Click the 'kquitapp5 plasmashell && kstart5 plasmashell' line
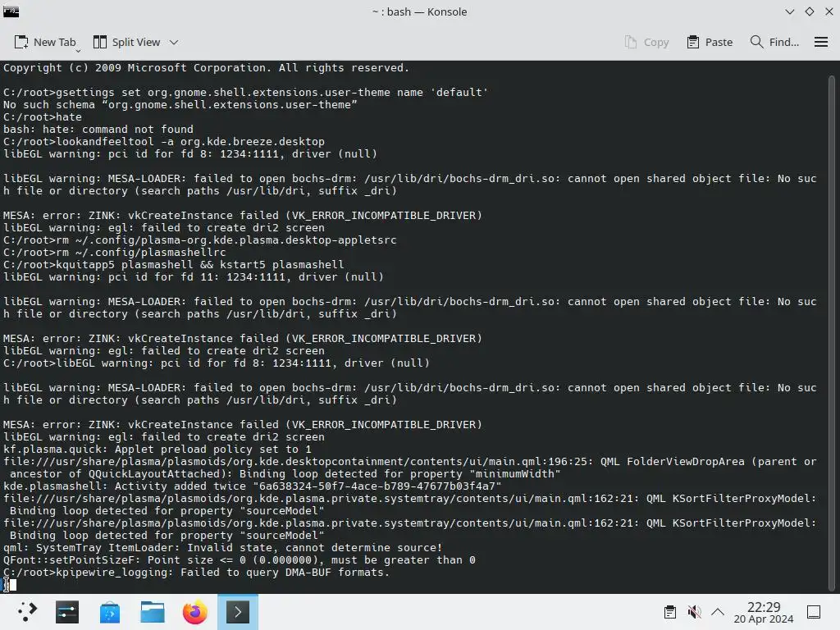Viewport: 840px width, 630px height. coord(174,265)
